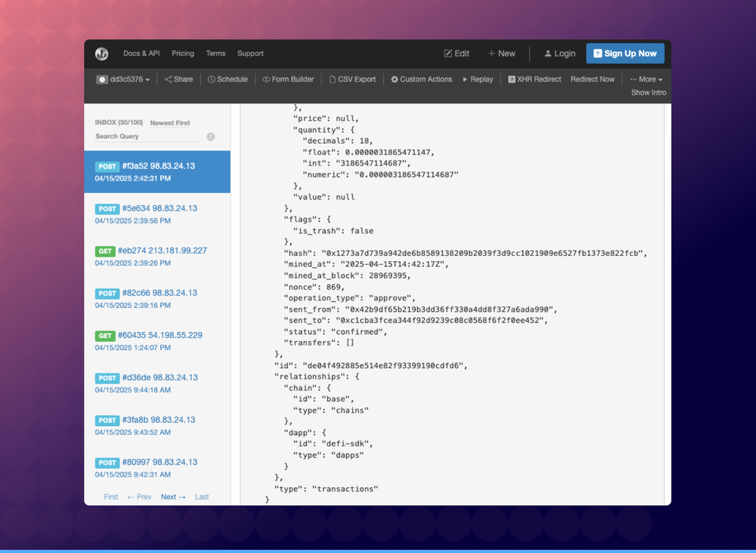
Task: Go to the Pricing page
Action: [x=182, y=53]
